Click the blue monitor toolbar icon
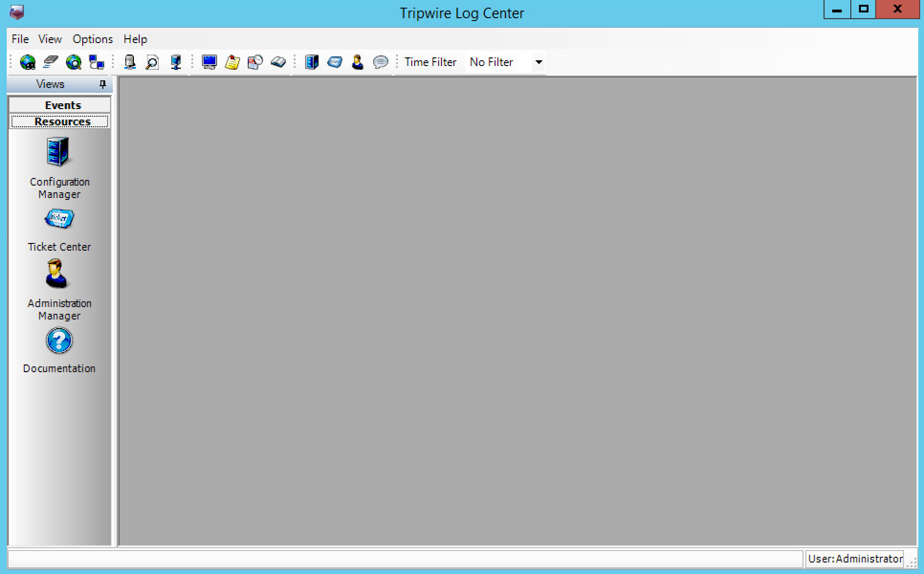 point(209,62)
